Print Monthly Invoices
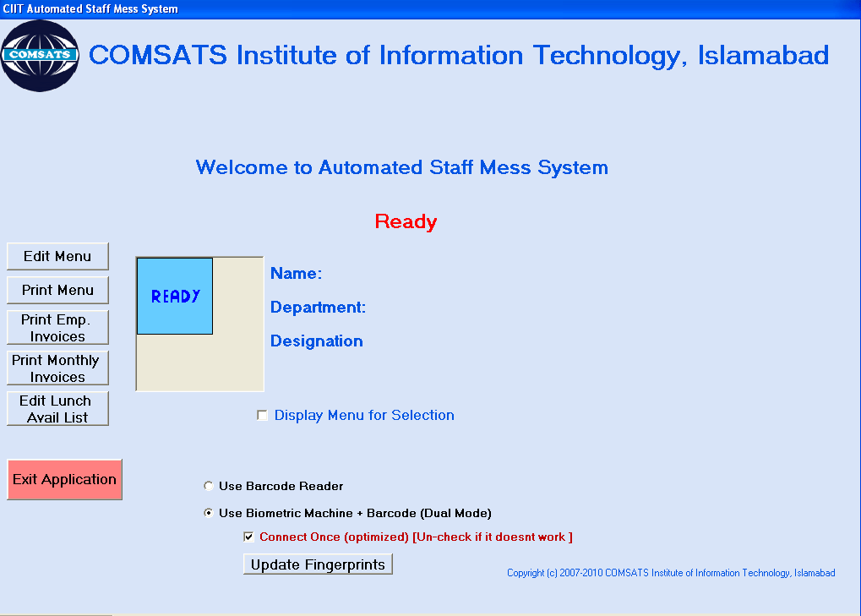Image resolution: width=861 pixels, height=616 pixels. click(57, 368)
